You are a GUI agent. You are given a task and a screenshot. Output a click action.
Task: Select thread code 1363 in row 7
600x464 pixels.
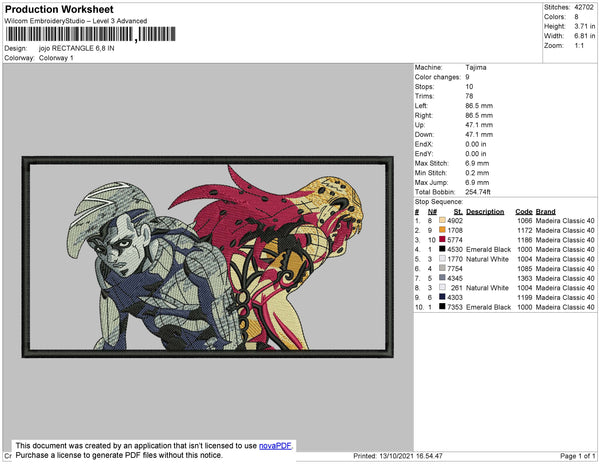[x=524, y=278]
